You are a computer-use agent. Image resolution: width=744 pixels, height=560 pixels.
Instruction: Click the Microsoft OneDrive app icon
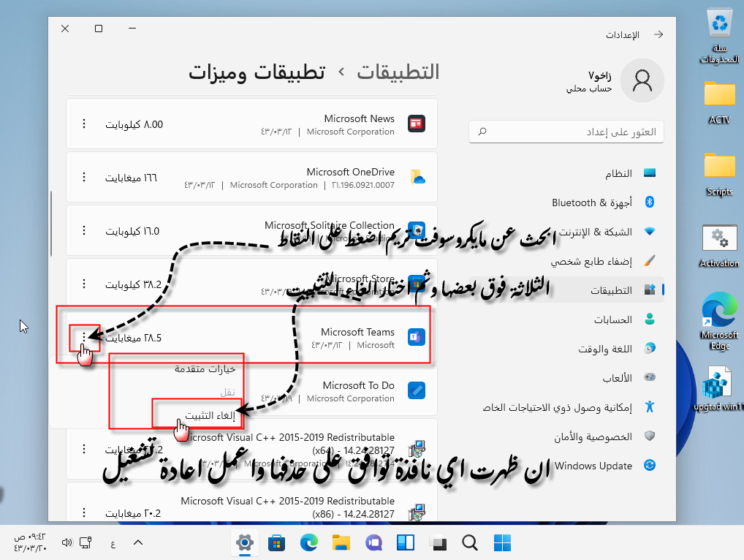click(x=417, y=177)
